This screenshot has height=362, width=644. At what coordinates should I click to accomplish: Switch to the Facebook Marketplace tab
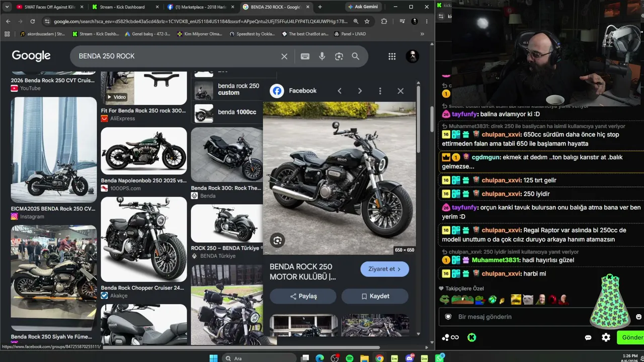pos(200,7)
